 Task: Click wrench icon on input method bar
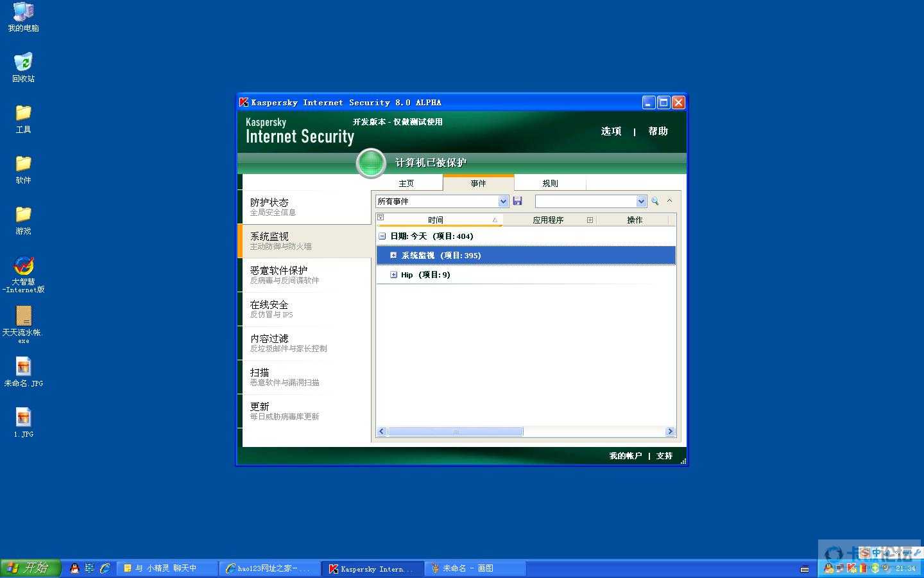pos(918,552)
